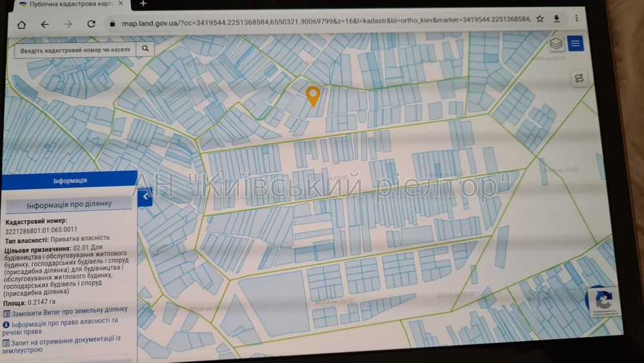Click the Цільове призначення description text
The width and height of the screenshot is (644, 363).
click(x=66, y=271)
